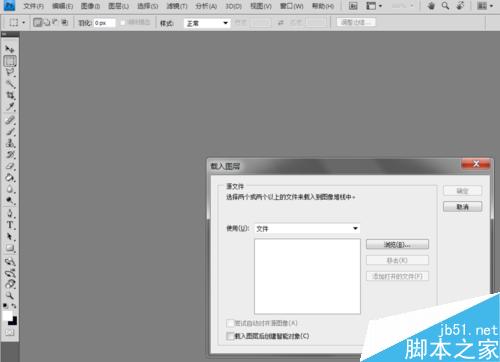Select the Pen tool

10,213
